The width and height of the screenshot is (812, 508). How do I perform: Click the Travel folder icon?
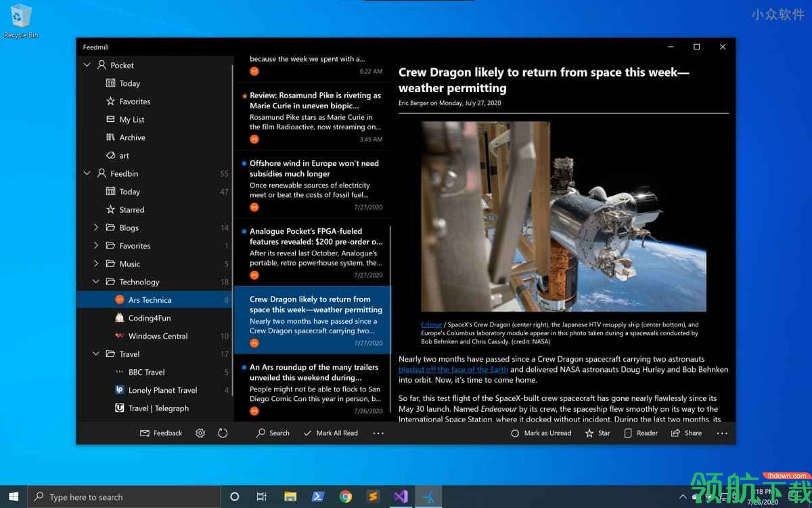click(x=110, y=354)
